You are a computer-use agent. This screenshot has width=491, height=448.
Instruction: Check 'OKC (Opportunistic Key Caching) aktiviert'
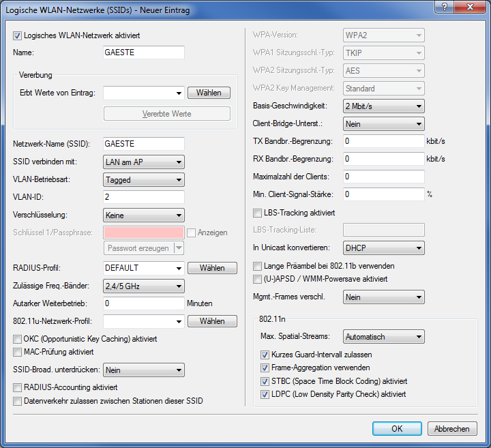[18, 338]
